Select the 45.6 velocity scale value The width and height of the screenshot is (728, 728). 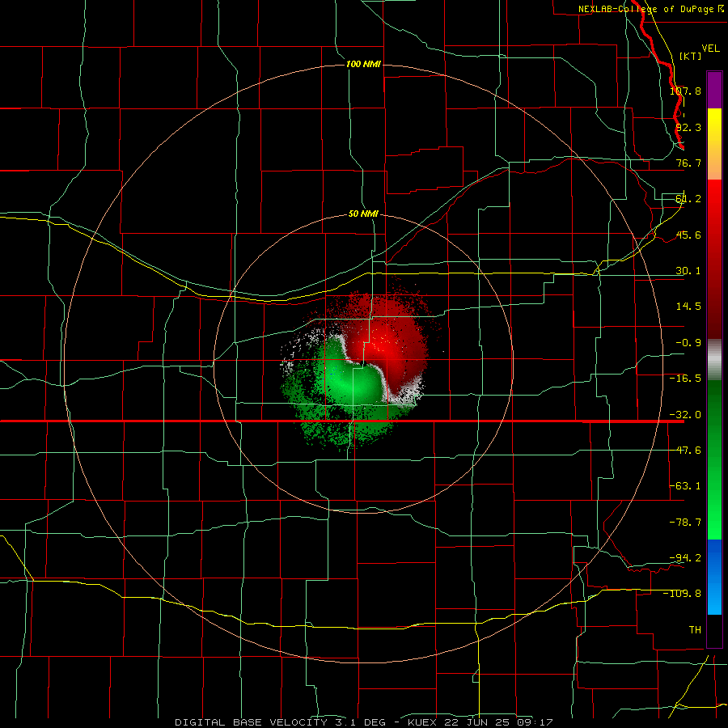click(x=688, y=235)
